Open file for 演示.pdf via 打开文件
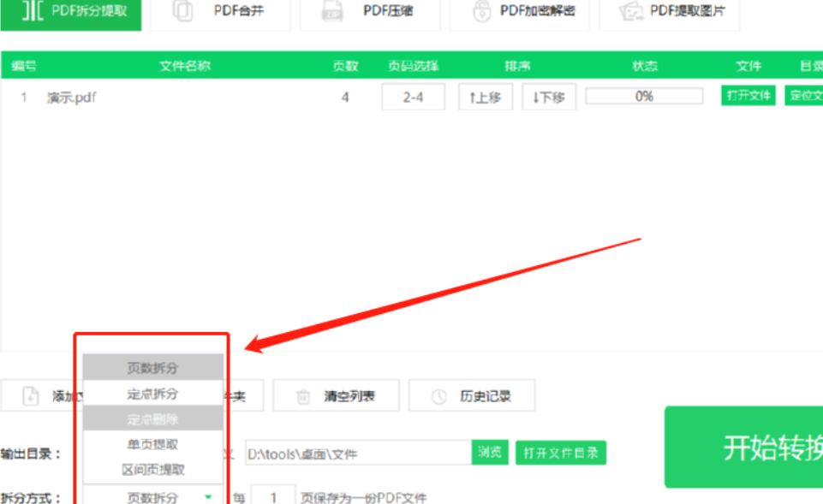823x504 pixels. (748, 96)
